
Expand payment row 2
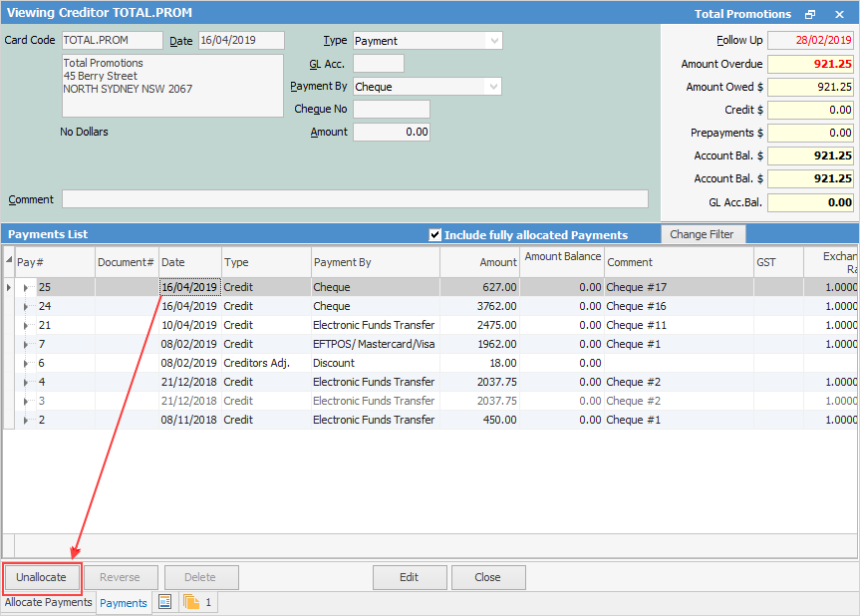[26, 420]
